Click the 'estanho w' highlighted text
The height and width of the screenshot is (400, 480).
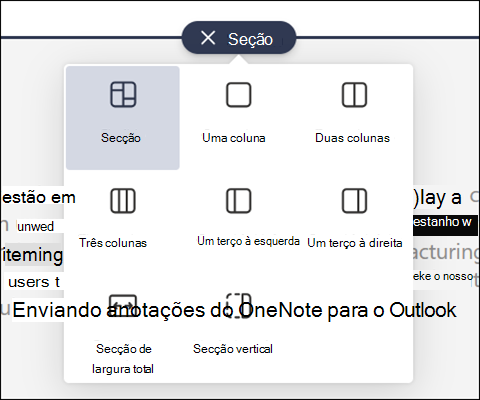442,222
